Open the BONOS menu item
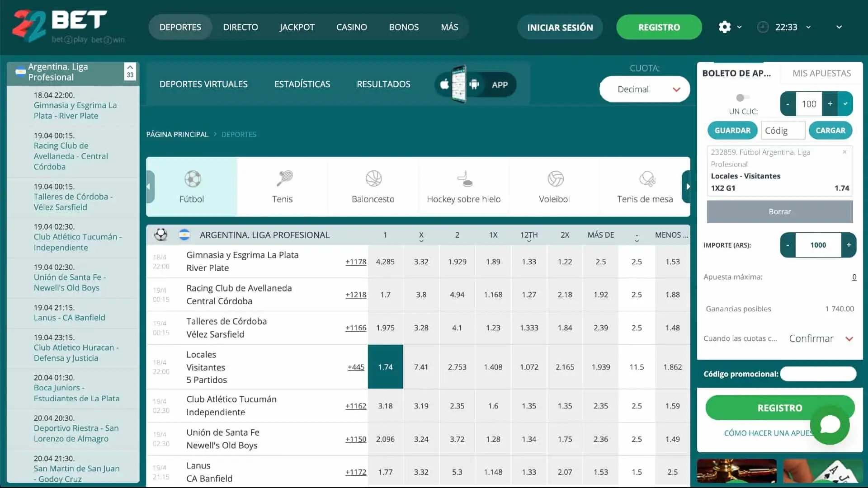 [x=404, y=27]
